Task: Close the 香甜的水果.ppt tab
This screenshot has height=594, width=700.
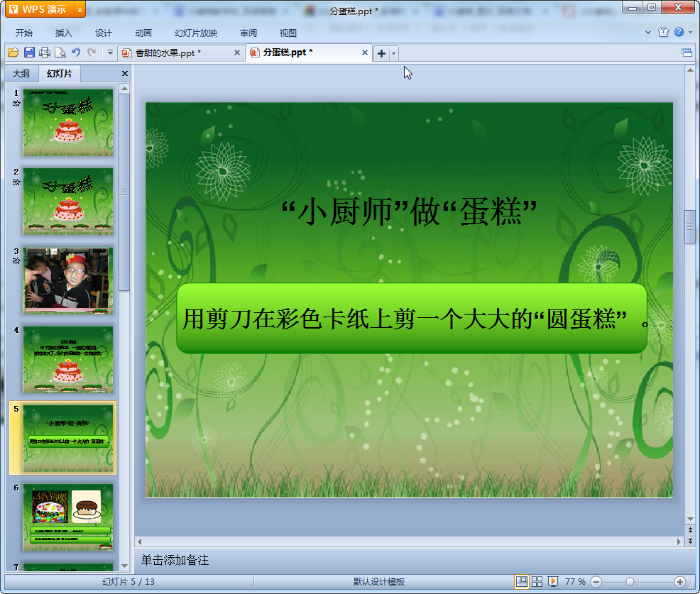Action: [x=237, y=53]
